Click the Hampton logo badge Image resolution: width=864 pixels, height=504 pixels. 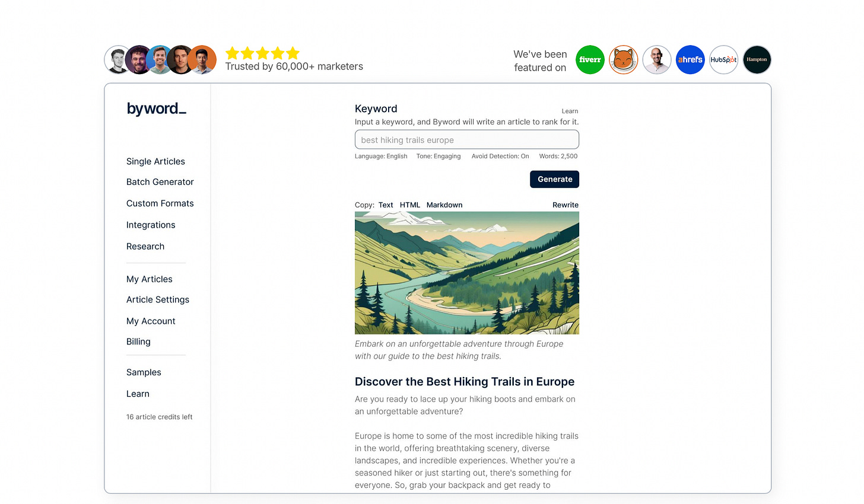pos(757,60)
